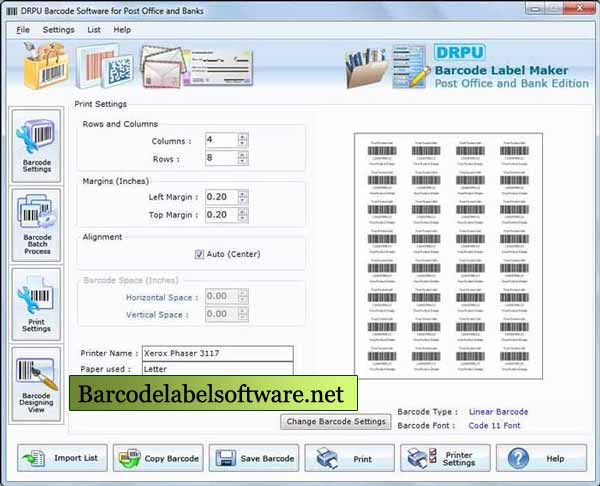Image resolution: width=600 pixels, height=486 pixels.
Task: Click the Paper used field showing Letter
Action: click(218, 369)
